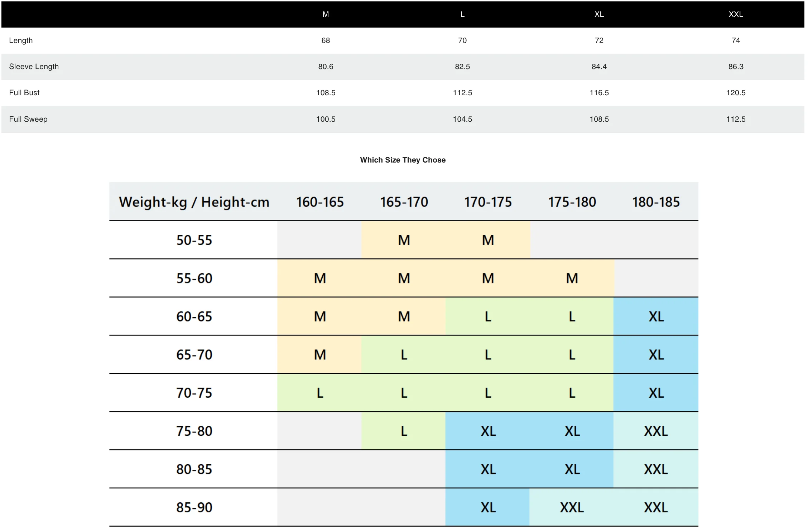Select the Sleeve Length row label
Image resolution: width=808 pixels, height=532 pixels.
click(x=34, y=67)
